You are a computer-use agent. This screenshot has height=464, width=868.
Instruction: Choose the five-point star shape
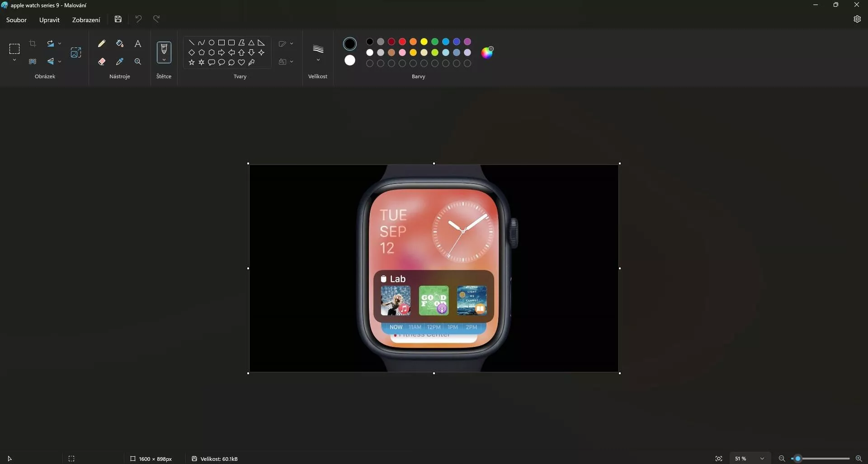click(192, 62)
